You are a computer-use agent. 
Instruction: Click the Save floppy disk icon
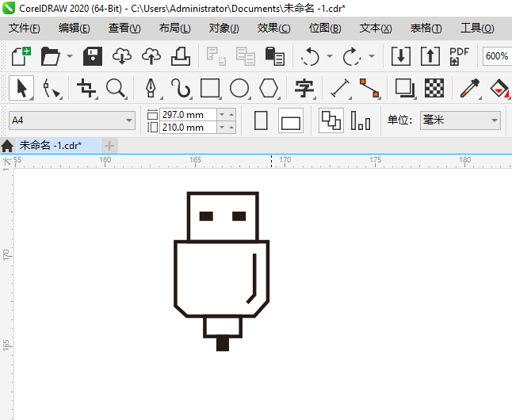coord(93,56)
